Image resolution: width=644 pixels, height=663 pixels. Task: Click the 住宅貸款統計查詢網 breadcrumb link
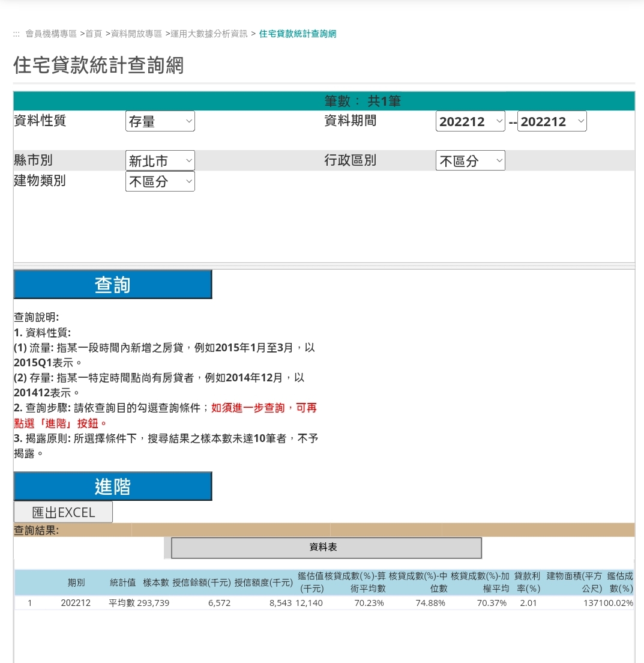click(298, 34)
